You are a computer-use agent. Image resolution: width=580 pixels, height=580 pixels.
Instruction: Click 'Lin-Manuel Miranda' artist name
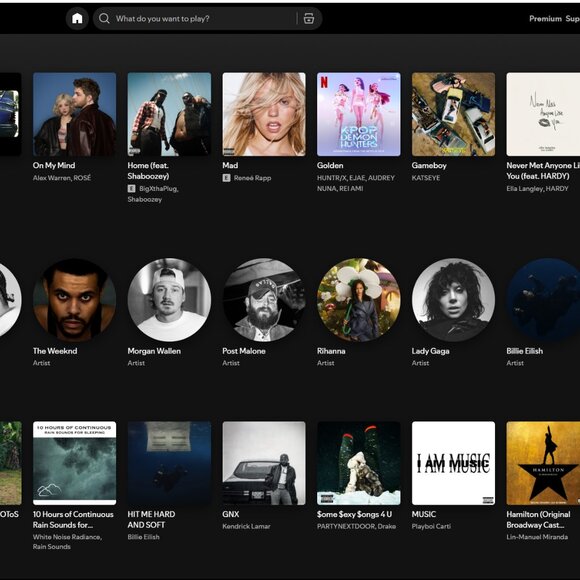pyautogui.click(x=537, y=537)
